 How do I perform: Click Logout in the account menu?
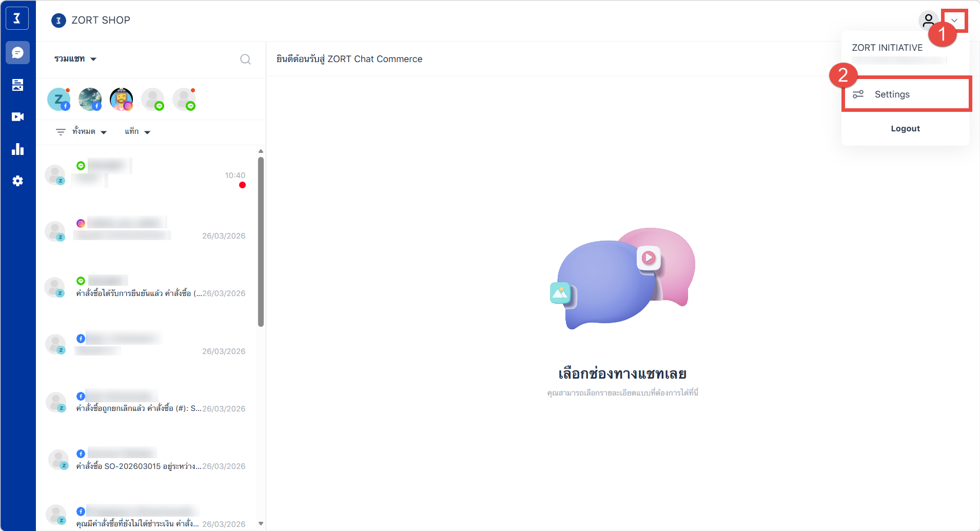click(905, 129)
